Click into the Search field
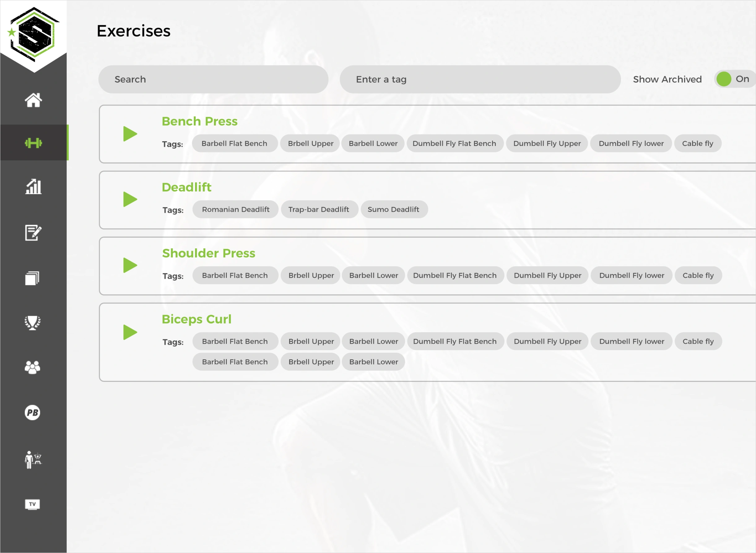 click(213, 79)
